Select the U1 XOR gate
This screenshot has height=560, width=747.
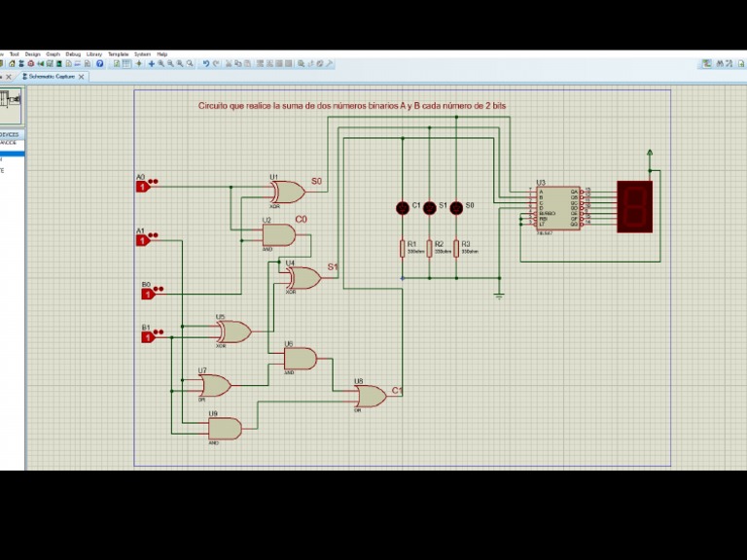287,192
